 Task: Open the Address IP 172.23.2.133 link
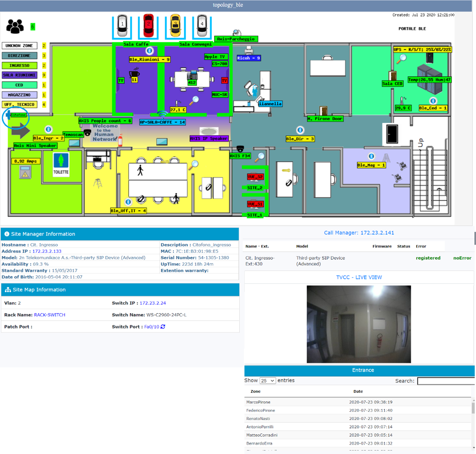coord(47,251)
